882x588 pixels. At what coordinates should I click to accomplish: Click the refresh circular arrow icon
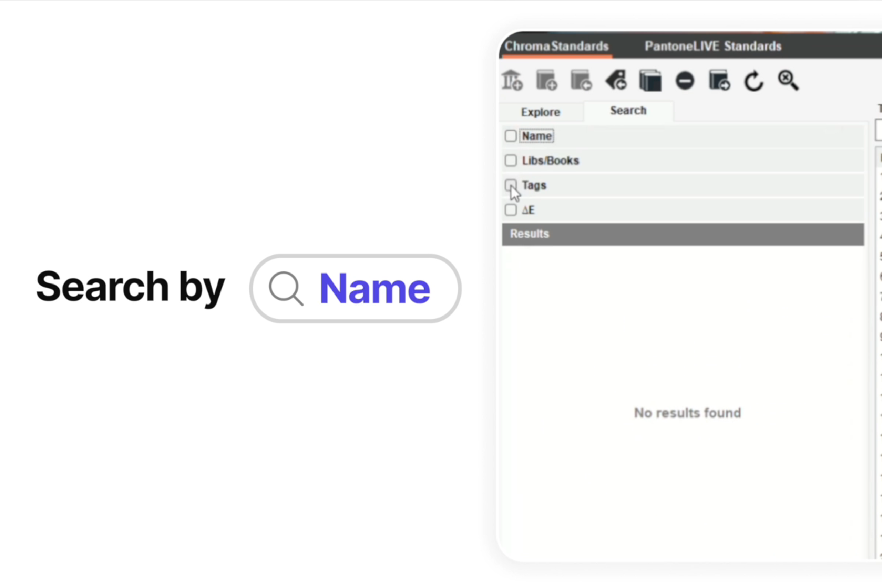click(x=753, y=81)
